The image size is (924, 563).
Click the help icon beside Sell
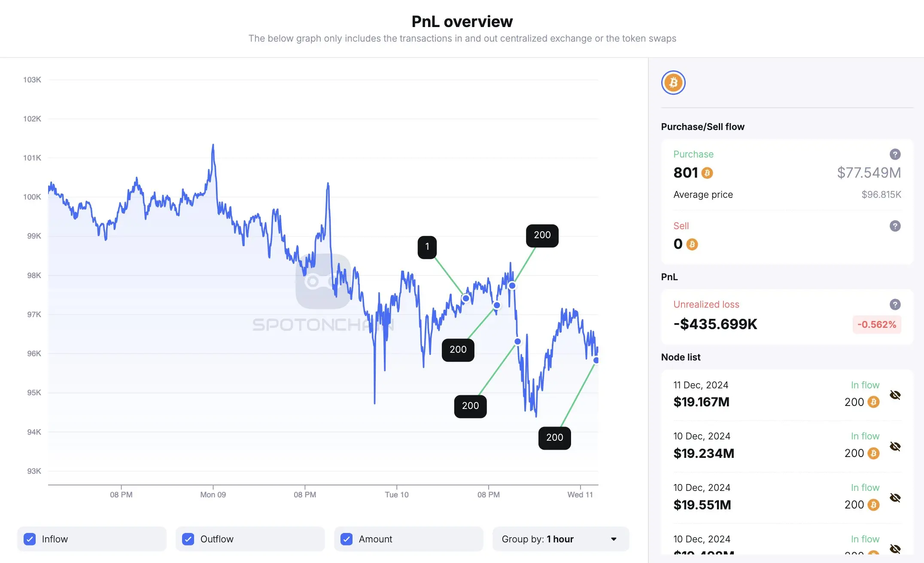(895, 226)
